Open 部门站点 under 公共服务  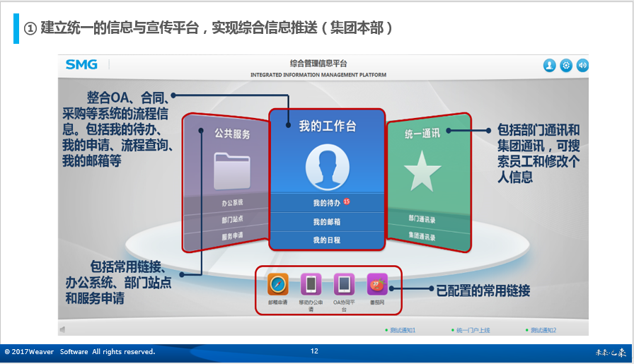tap(232, 219)
